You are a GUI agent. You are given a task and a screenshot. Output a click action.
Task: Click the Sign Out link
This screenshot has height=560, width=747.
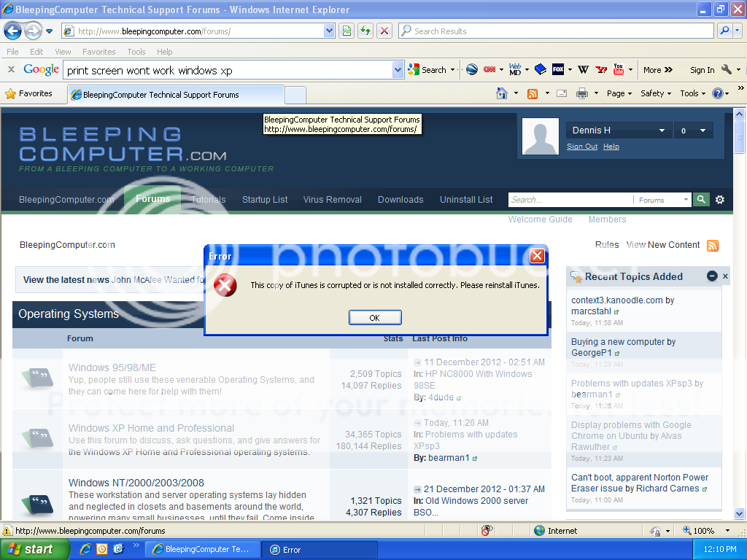pos(581,147)
